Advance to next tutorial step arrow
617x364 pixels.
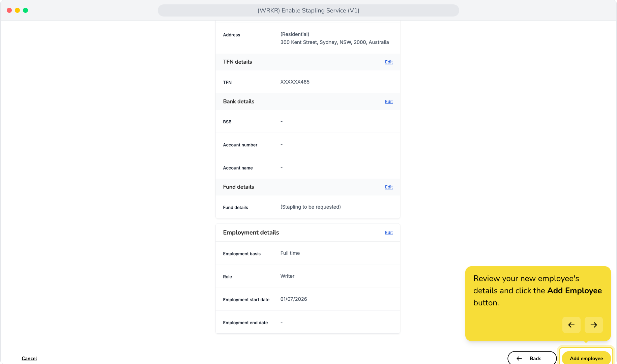[593, 325]
